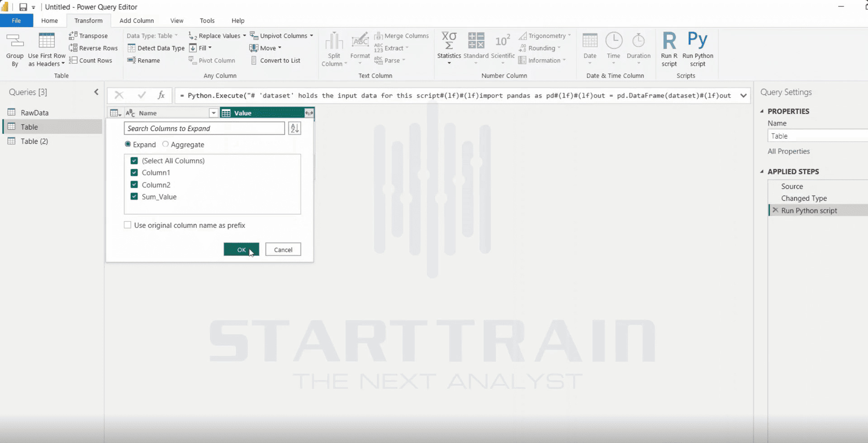Open the Add Column tab
The width and height of the screenshot is (868, 443).
pyautogui.click(x=137, y=20)
